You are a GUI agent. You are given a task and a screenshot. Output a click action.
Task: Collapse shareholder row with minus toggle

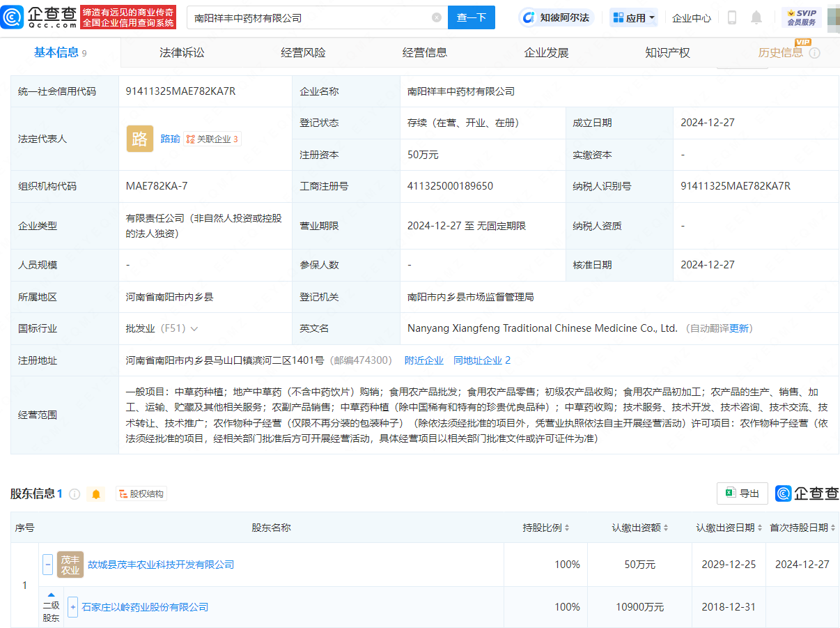pyautogui.click(x=47, y=565)
